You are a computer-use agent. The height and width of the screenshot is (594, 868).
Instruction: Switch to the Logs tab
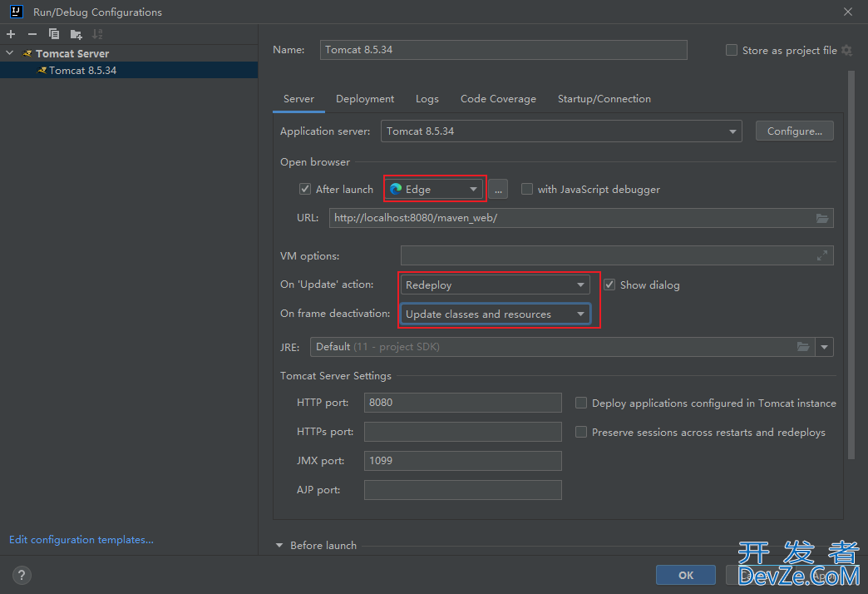click(427, 99)
